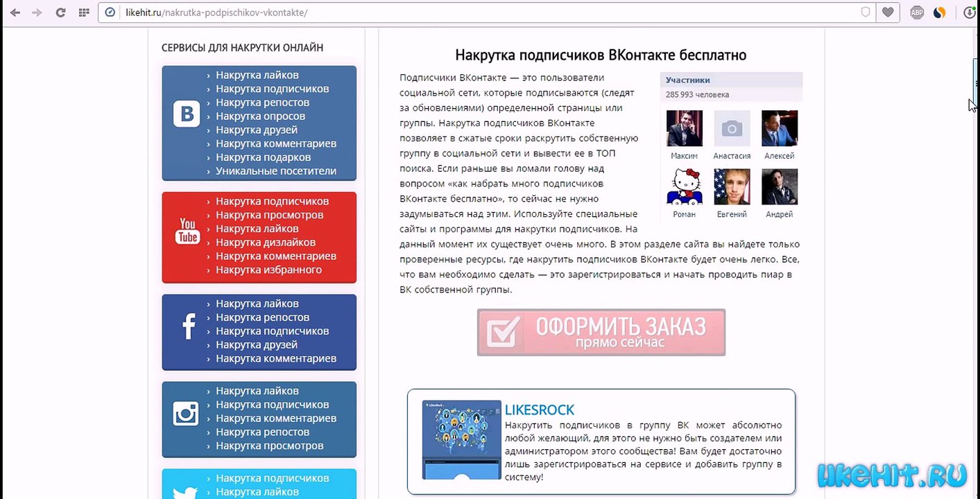
Task: Open the downloads arrow icon
Action: (x=970, y=12)
